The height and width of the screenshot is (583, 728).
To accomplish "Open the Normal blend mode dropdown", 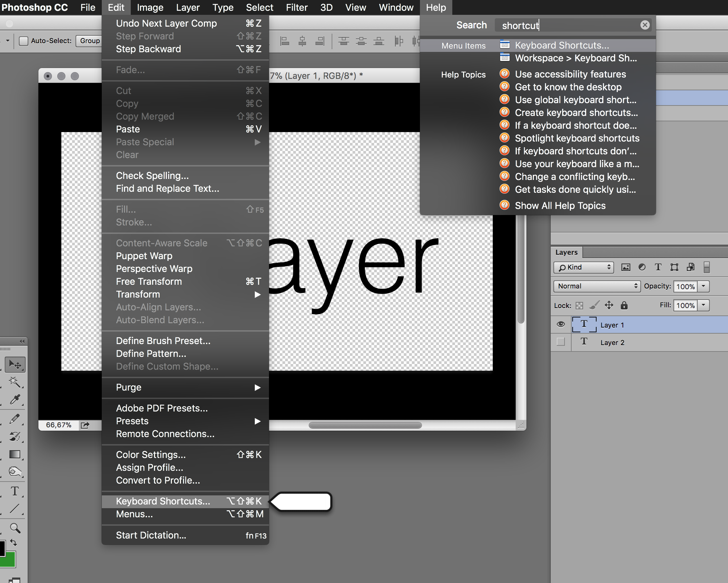I will coord(597,286).
